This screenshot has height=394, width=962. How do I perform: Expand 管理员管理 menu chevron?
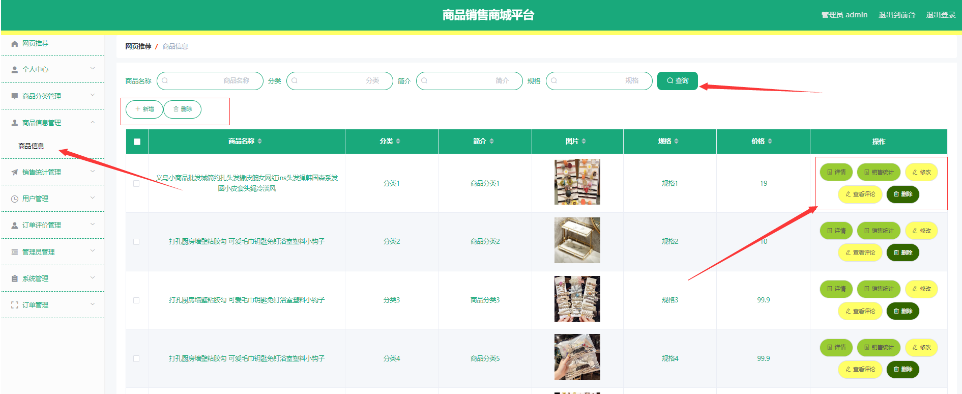coord(93,252)
